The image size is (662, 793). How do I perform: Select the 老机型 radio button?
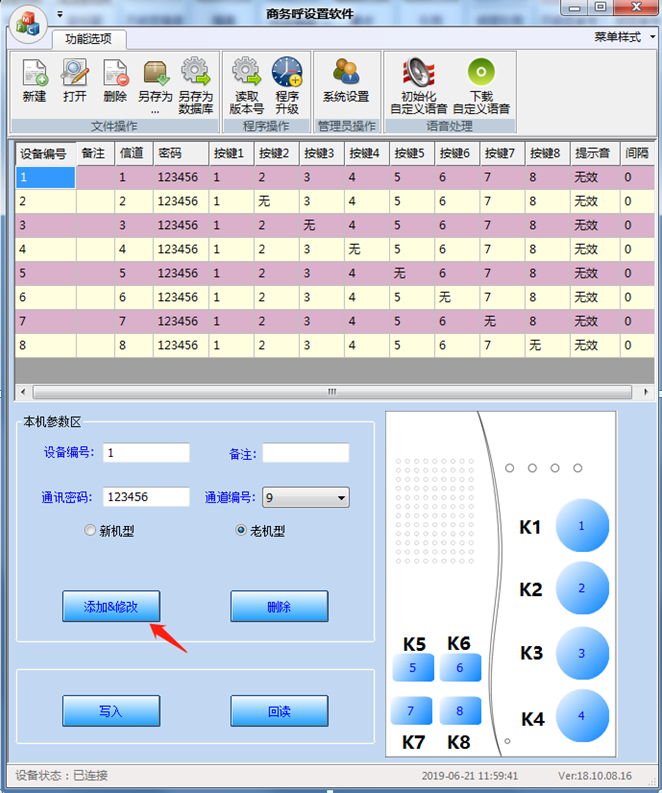241,531
